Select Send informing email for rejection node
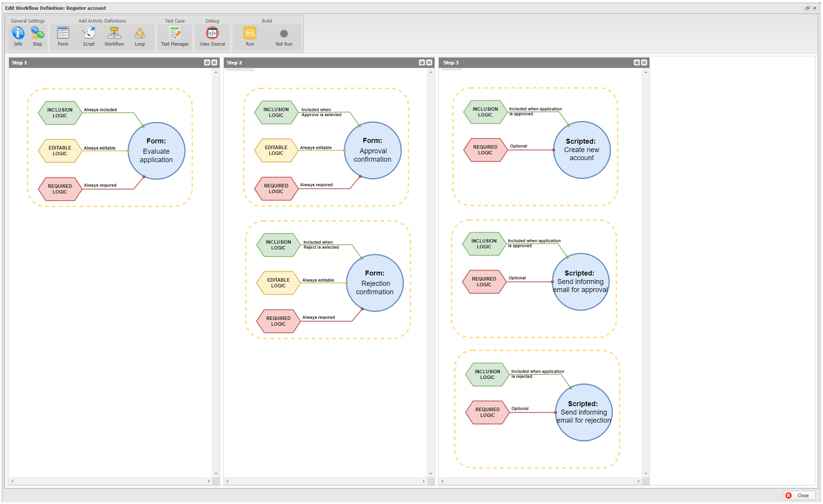The width and height of the screenshot is (823, 504). (x=584, y=412)
